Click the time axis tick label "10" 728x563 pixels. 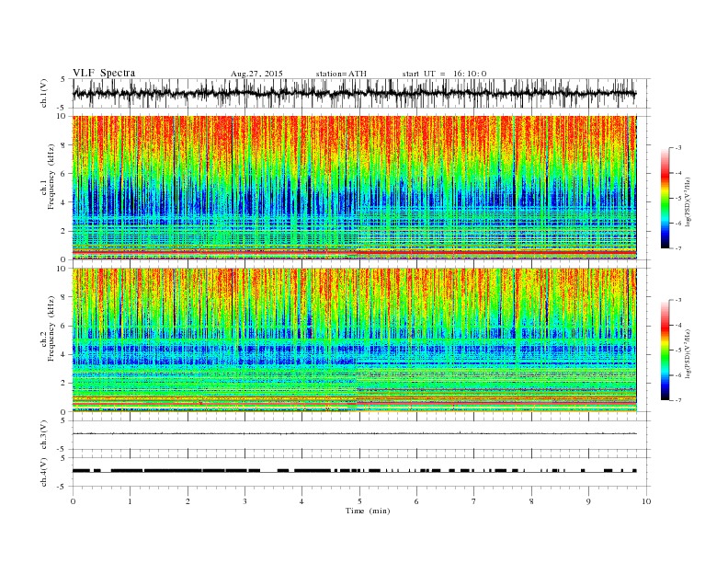pyautogui.click(x=646, y=501)
